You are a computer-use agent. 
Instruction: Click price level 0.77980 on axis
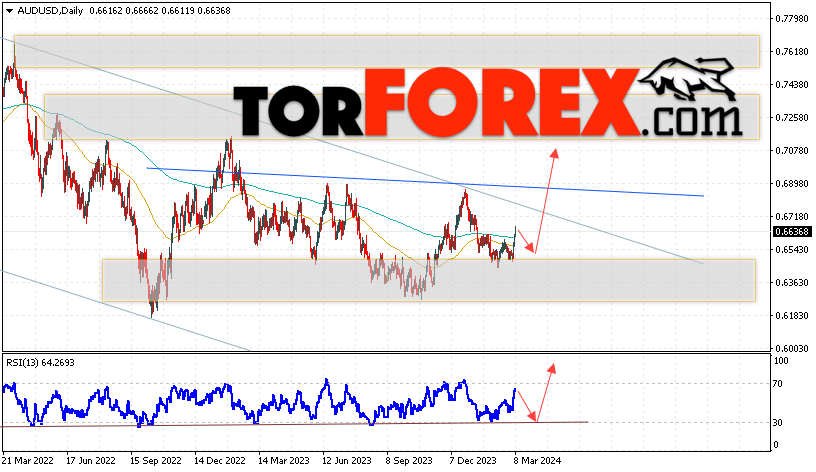point(792,19)
